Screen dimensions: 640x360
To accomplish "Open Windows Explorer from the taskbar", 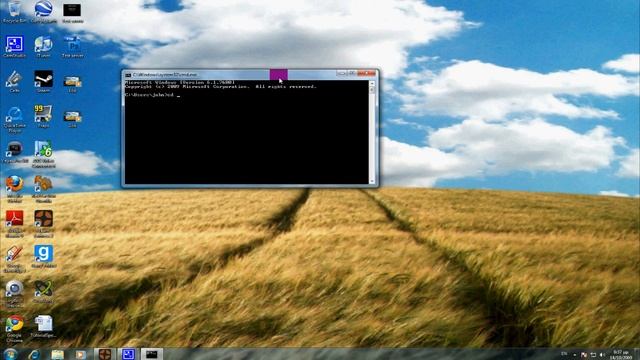I will point(58,354).
